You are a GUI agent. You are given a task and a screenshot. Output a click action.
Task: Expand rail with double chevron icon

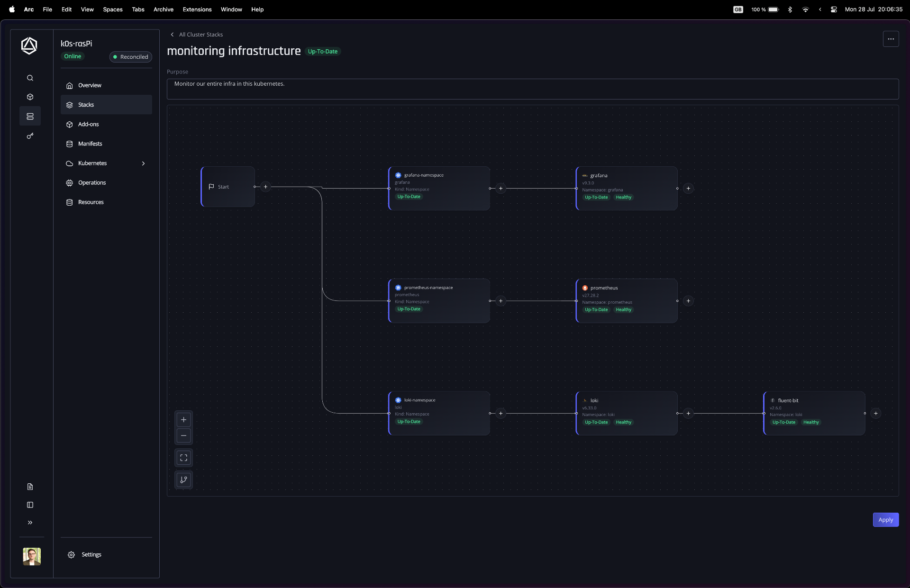[30, 523]
